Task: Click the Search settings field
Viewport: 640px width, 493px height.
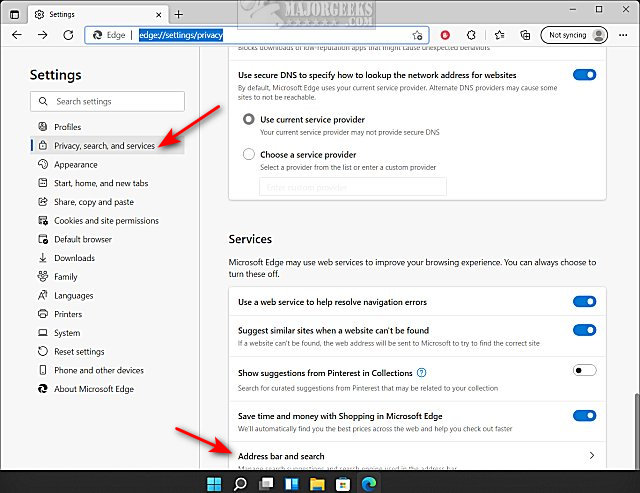Action: pyautogui.click(x=107, y=101)
